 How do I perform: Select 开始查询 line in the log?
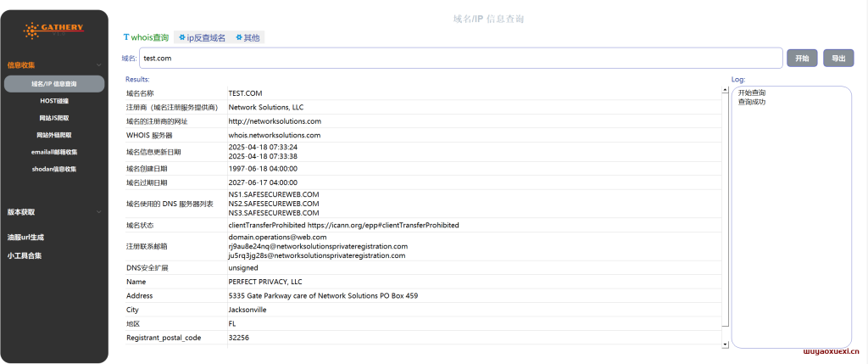click(752, 93)
